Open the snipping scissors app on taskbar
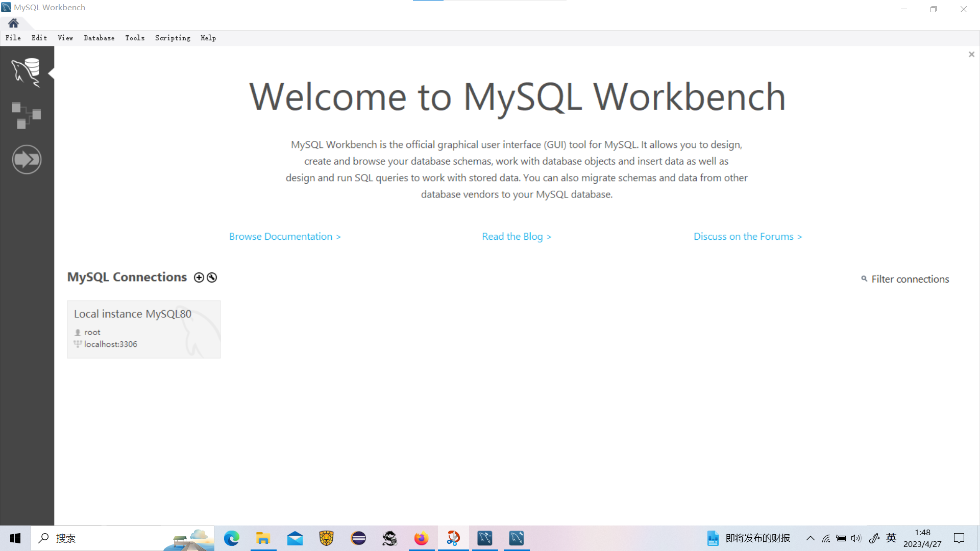Image resolution: width=980 pixels, height=551 pixels. coord(453,538)
